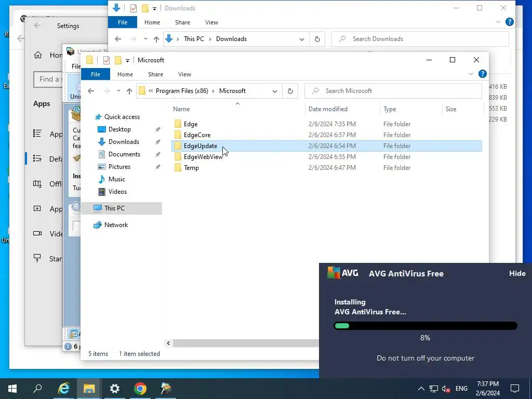Select Videos in navigation pane
The image size is (532, 399).
[117, 192]
